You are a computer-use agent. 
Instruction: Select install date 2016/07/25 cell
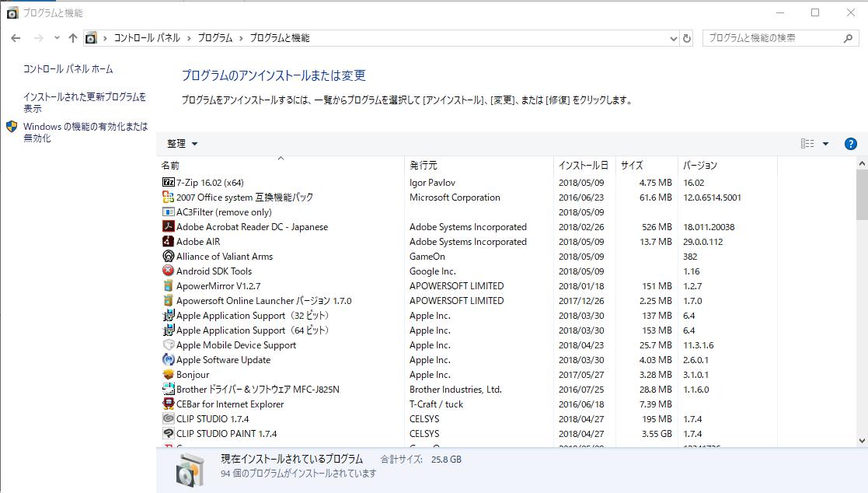[x=581, y=390]
